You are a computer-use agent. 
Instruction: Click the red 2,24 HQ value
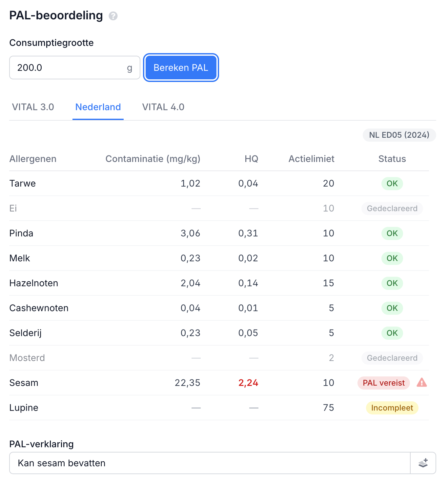pos(248,383)
